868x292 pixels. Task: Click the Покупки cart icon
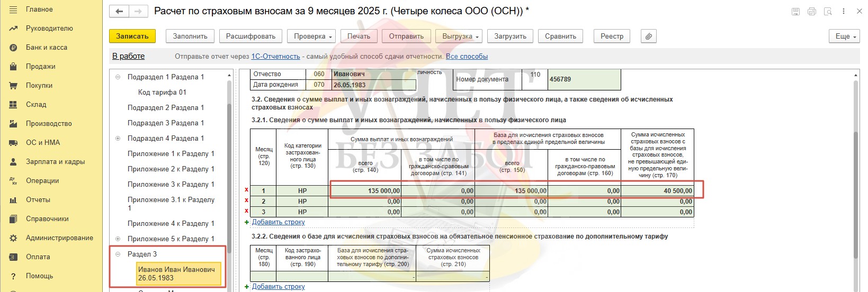tap(14, 86)
